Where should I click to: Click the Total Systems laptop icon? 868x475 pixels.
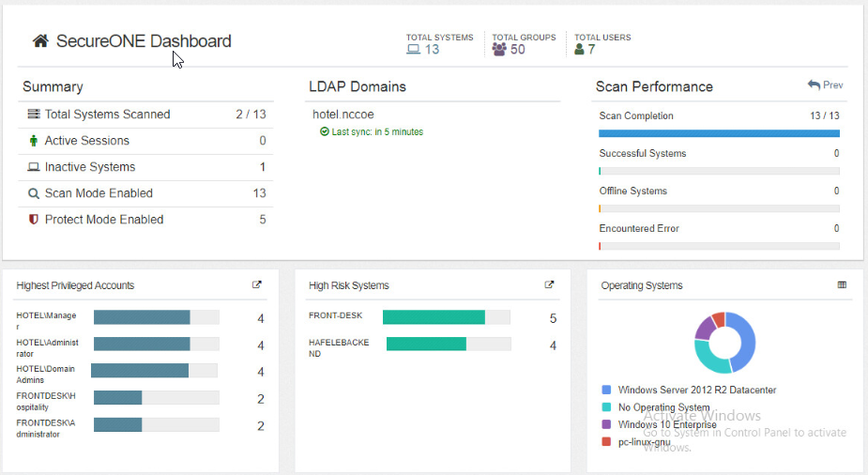coord(413,50)
